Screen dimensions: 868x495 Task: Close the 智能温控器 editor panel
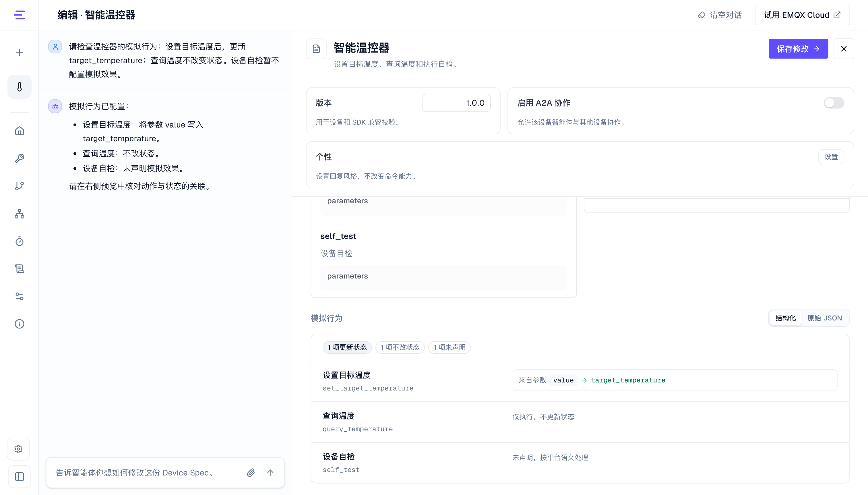(844, 49)
